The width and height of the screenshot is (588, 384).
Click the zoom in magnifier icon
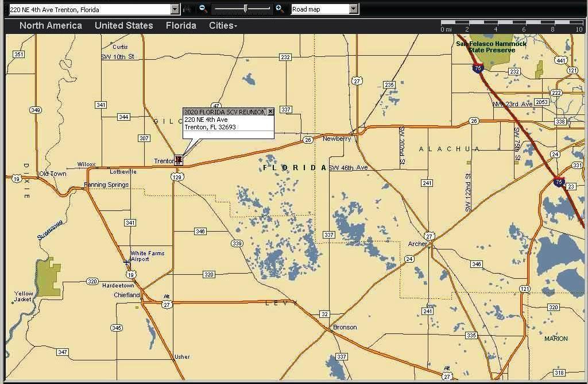pos(280,9)
